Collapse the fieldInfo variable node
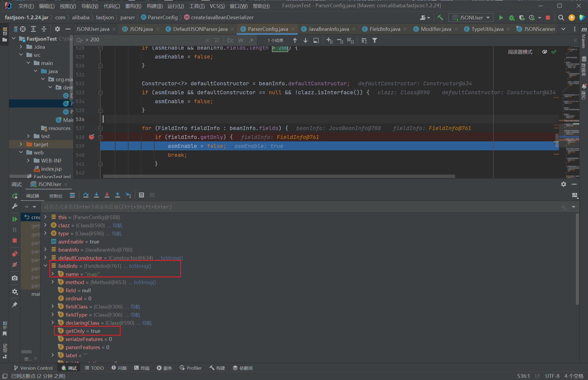The height and width of the screenshot is (380, 588). pyautogui.click(x=45, y=266)
